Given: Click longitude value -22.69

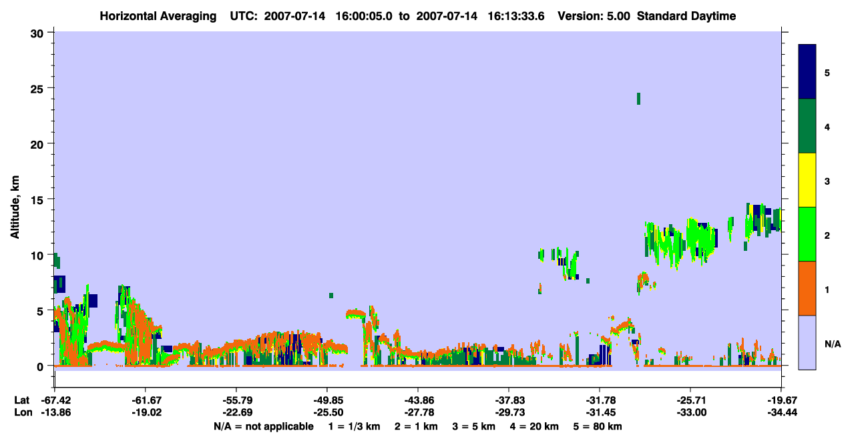Looking at the screenshot, I should click(x=236, y=413).
